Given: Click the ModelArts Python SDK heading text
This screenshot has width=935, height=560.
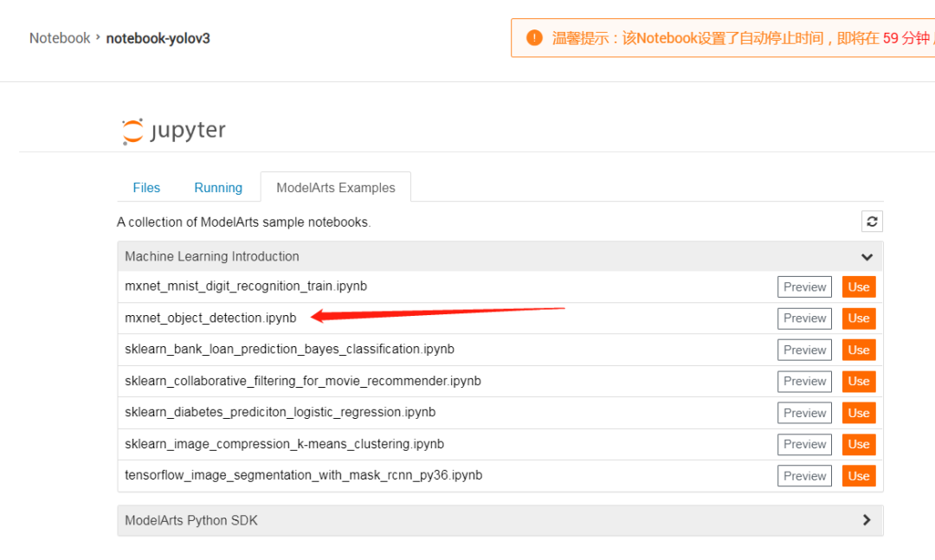Looking at the screenshot, I should (x=190, y=521).
